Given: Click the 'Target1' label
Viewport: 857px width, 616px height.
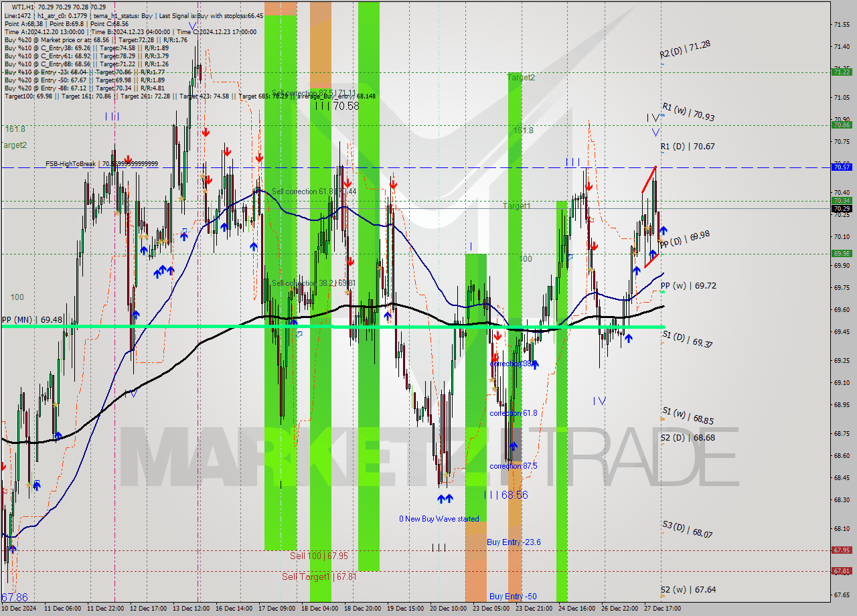Looking at the screenshot, I should [517, 206].
